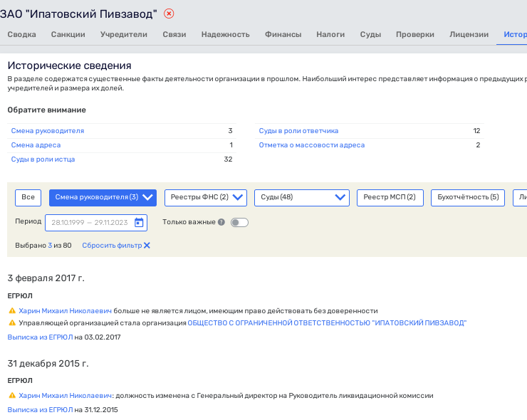Open the Сводка tab

[x=21, y=34]
